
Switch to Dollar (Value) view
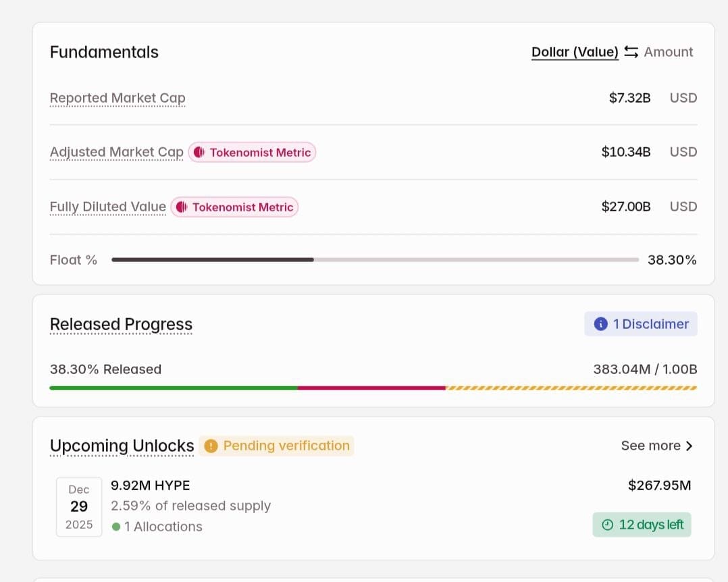point(575,52)
